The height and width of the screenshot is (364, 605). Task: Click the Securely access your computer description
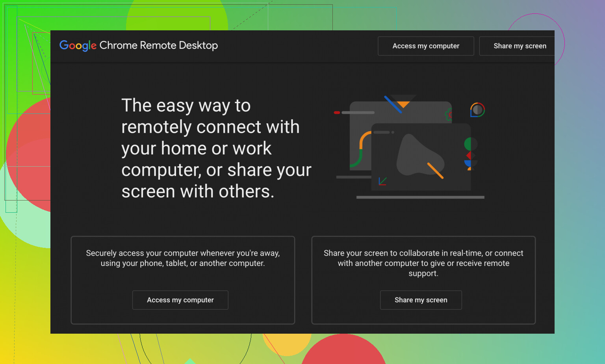pyautogui.click(x=183, y=258)
